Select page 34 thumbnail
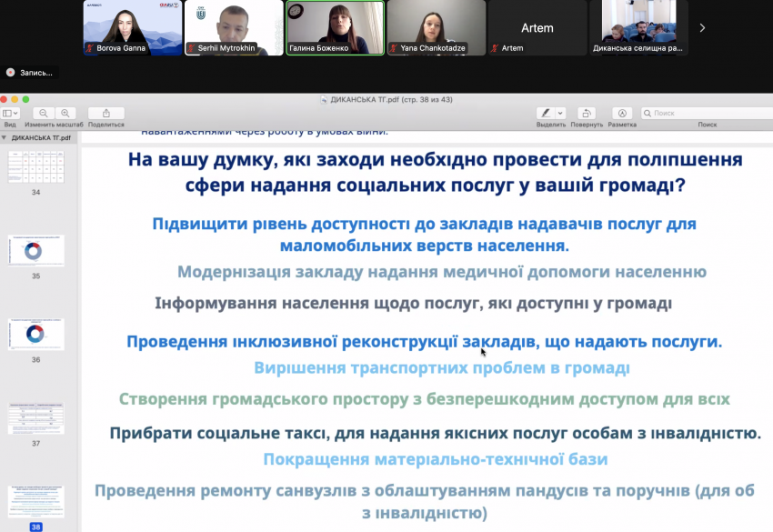The height and width of the screenshot is (532, 773). click(36, 167)
